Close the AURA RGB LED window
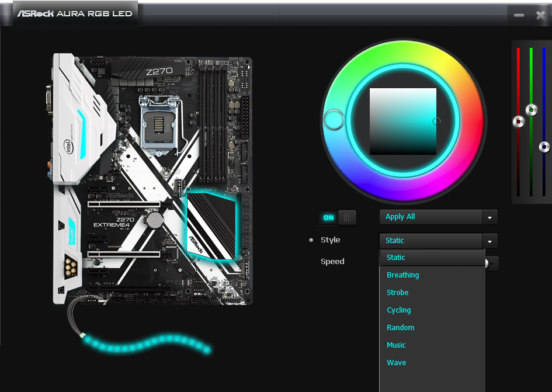Screen dimensions: 552x392 tap(540, 15)
